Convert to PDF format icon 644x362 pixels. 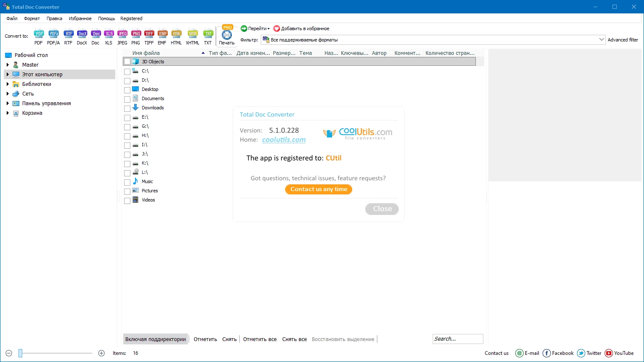[x=39, y=37]
